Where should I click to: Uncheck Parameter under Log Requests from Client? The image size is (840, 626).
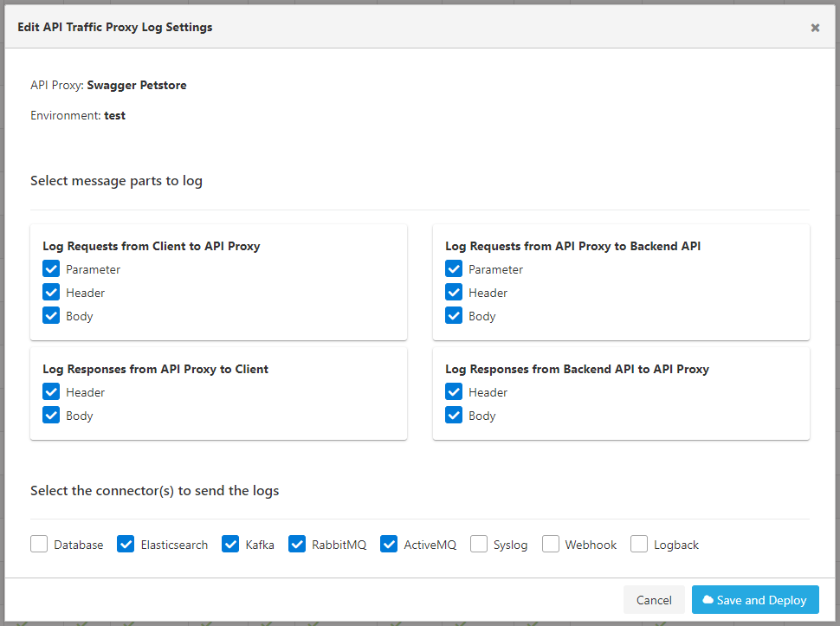50,268
